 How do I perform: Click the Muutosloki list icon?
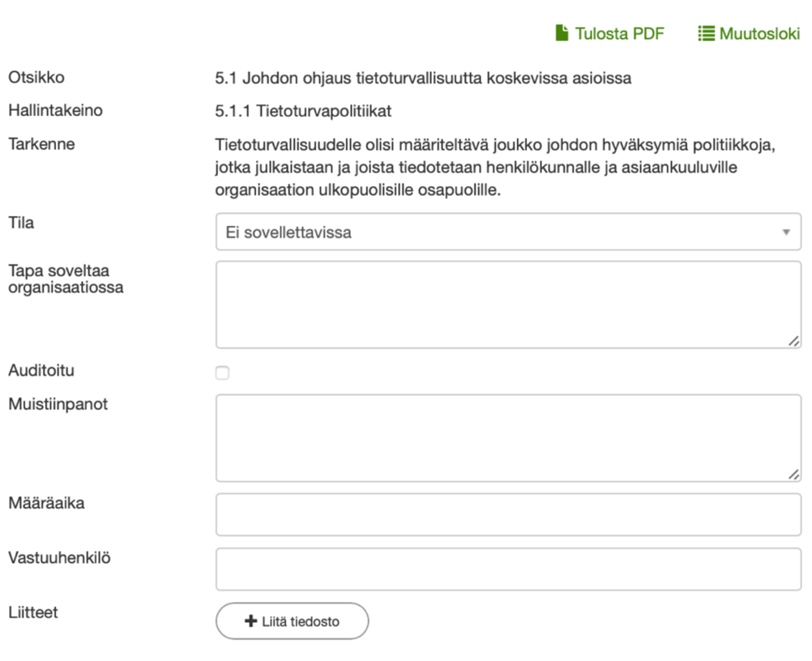click(706, 33)
